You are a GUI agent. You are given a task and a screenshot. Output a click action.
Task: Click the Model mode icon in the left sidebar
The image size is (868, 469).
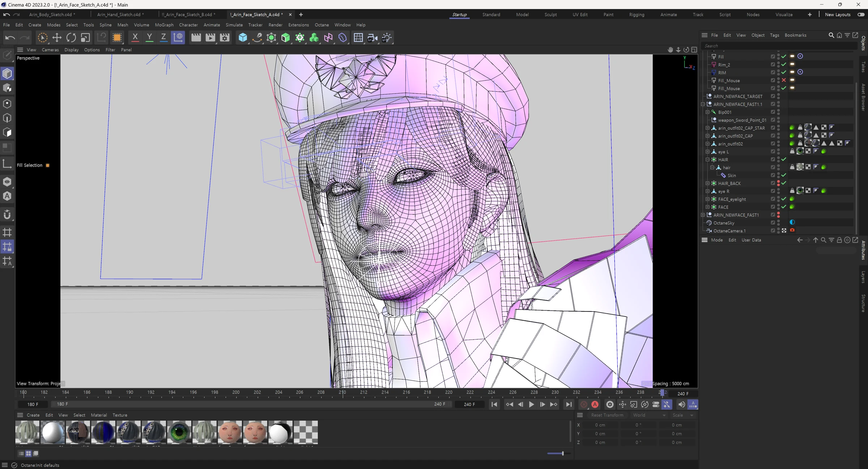[x=7, y=74]
